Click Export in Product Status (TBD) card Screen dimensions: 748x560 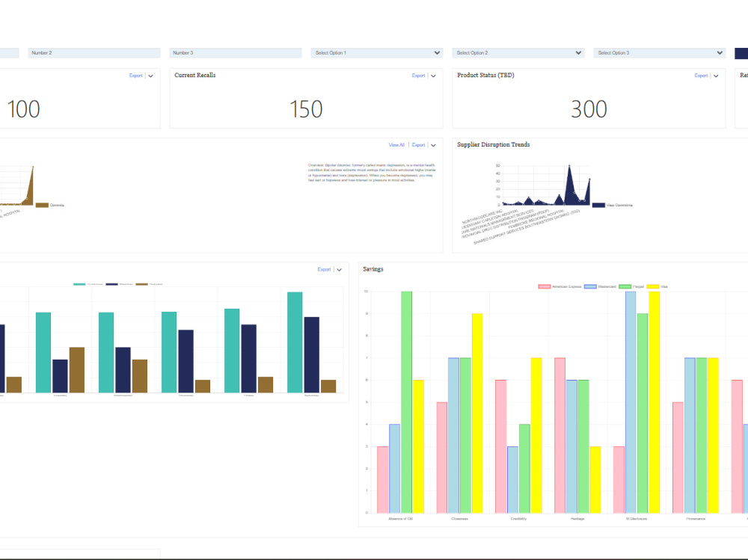tap(701, 76)
